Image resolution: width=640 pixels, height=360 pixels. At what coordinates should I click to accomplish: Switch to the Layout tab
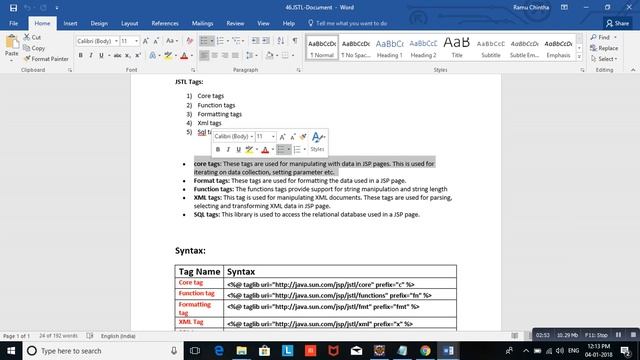[x=129, y=23]
